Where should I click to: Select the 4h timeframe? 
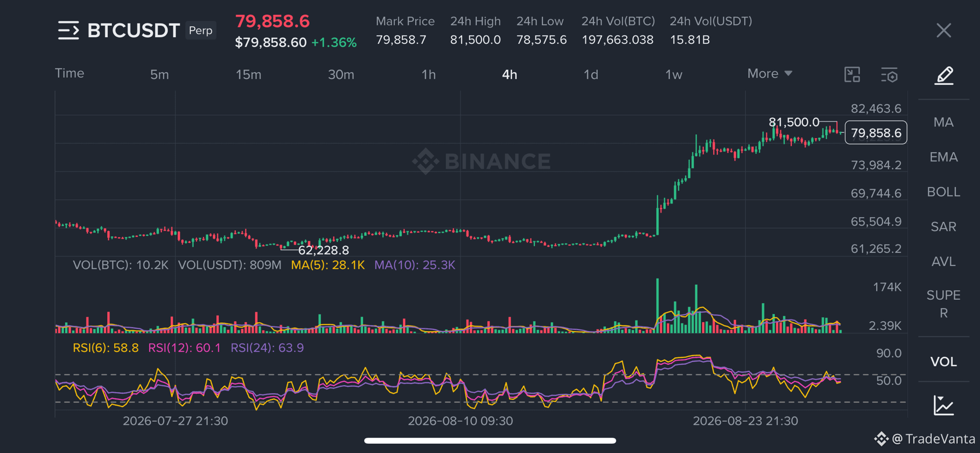(510, 74)
